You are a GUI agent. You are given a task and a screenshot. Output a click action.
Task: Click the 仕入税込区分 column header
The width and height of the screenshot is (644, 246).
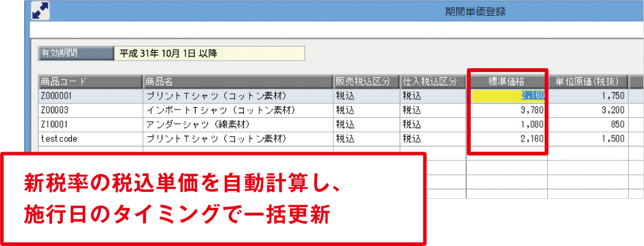[x=433, y=82]
